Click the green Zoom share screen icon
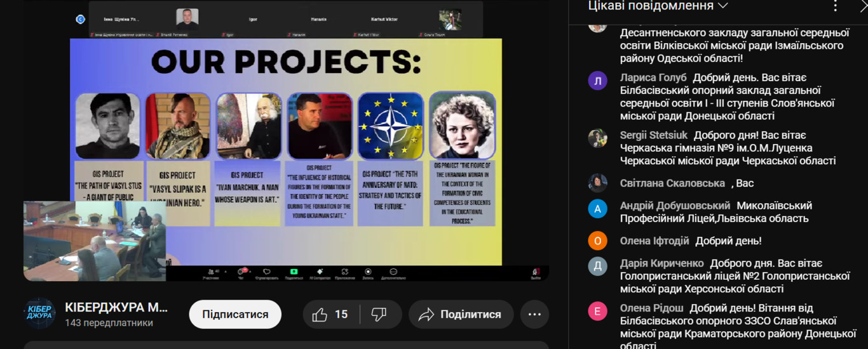This screenshot has width=868, height=349. tap(294, 272)
